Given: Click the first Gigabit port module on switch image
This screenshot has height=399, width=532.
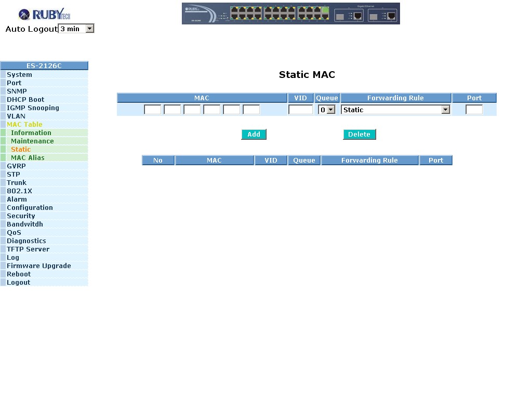Looking at the screenshot, I should [349, 15].
